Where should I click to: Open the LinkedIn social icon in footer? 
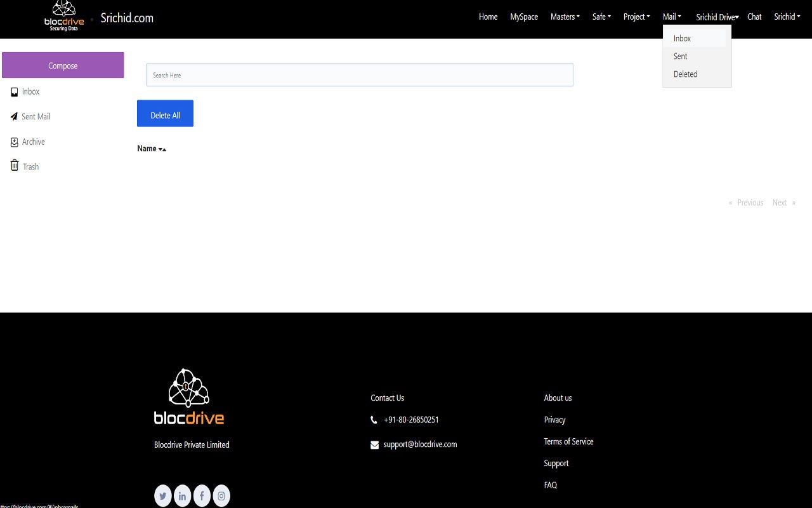pyautogui.click(x=182, y=496)
